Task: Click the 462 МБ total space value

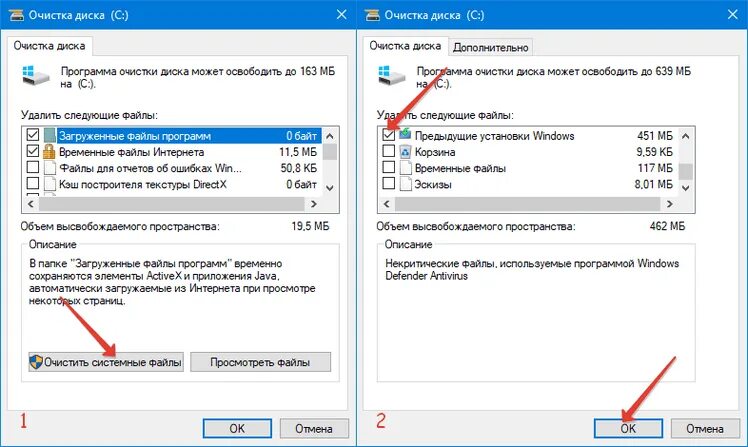Action: [667, 226]
